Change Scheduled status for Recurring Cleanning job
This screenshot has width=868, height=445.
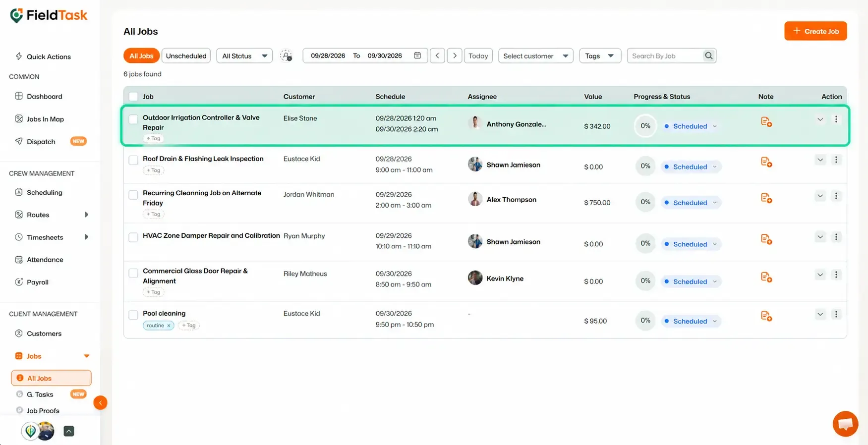tap(691, 203)
